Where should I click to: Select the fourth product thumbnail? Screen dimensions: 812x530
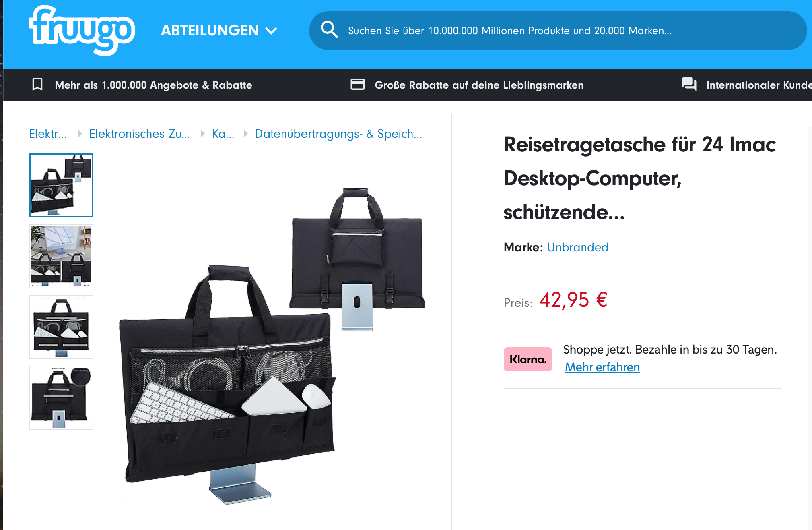tap(61, 398)
